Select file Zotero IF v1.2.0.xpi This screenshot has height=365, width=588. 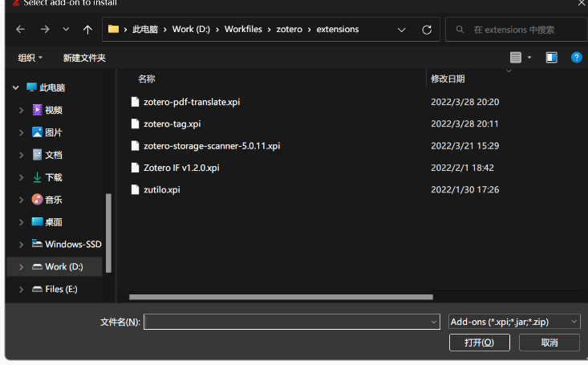(x=181, y=168)
